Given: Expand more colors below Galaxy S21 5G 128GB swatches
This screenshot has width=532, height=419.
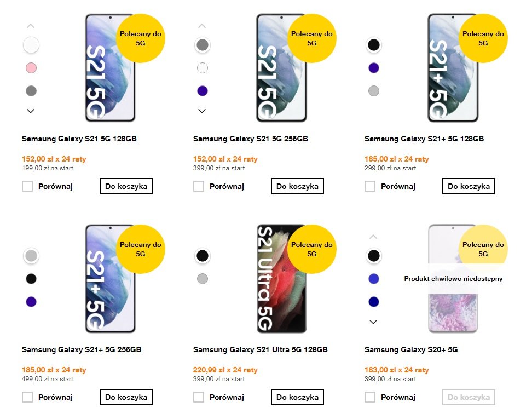Looking at the screenshot, I should (x=31, y=111).
